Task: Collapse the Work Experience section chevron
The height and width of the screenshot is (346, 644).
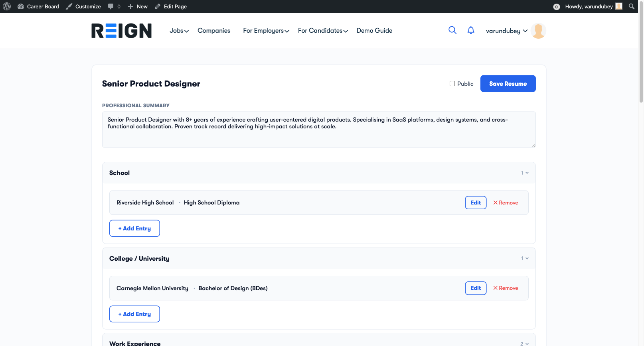Action: [527, 344]
